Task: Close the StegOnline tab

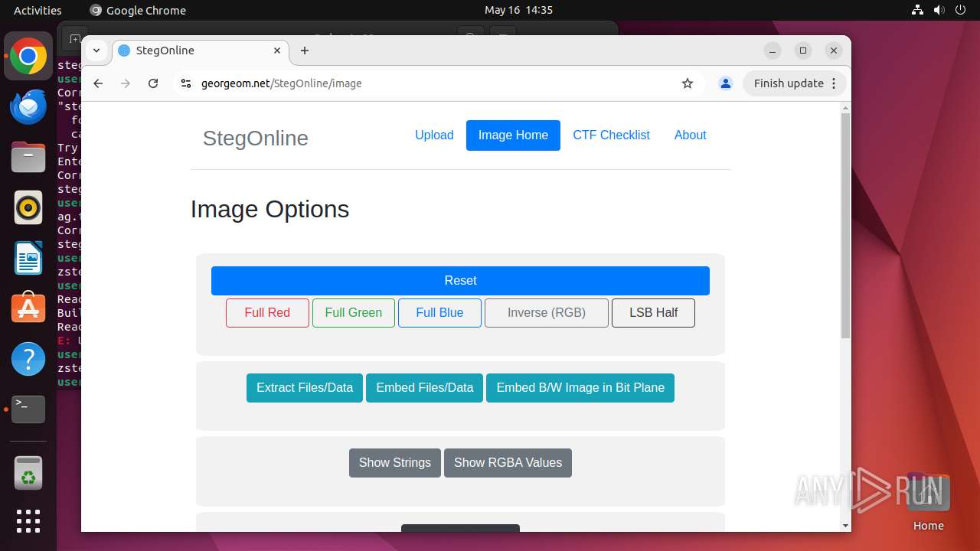Action: tap(277, 51)
